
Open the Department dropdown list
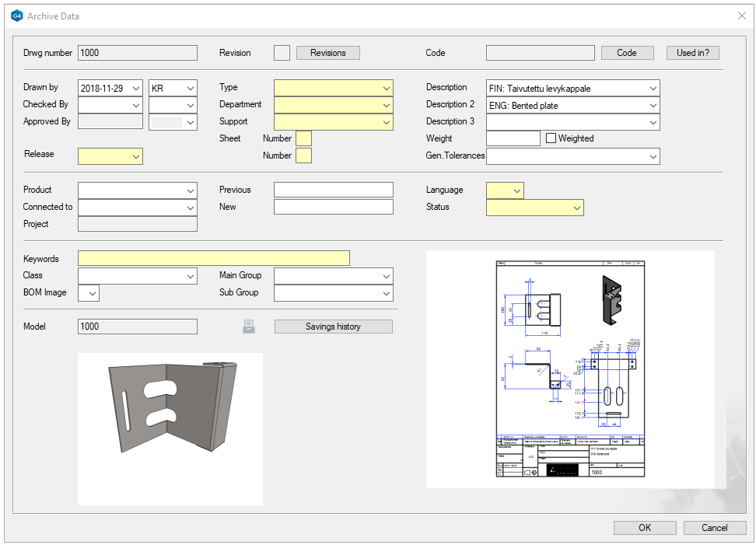point(387,105)
